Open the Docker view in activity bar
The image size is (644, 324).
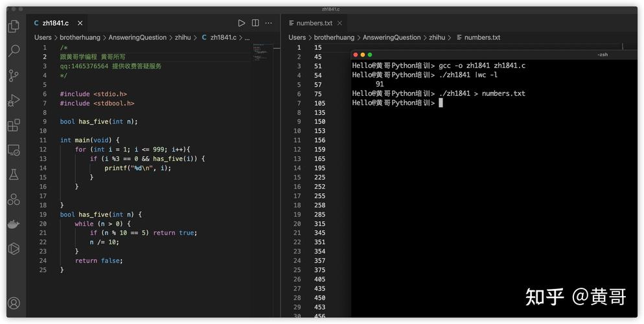click(x=14, y=224)
